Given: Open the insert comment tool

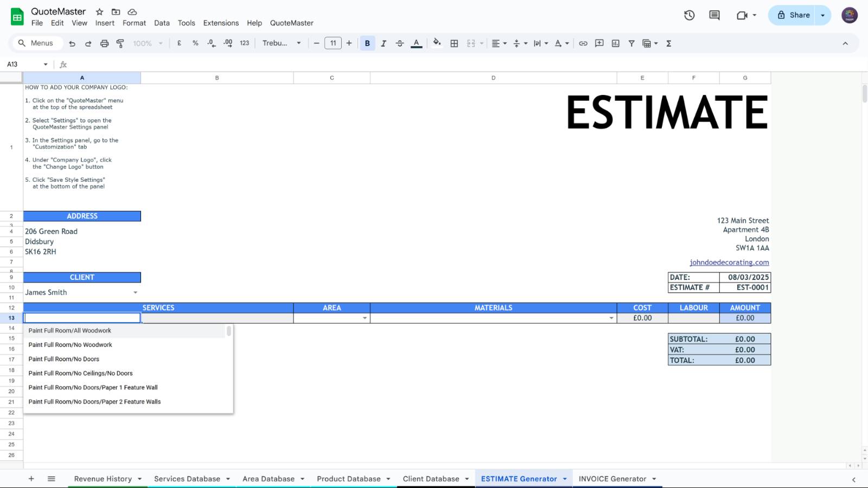Looking at the screenshot, I should tap(599, 43).
